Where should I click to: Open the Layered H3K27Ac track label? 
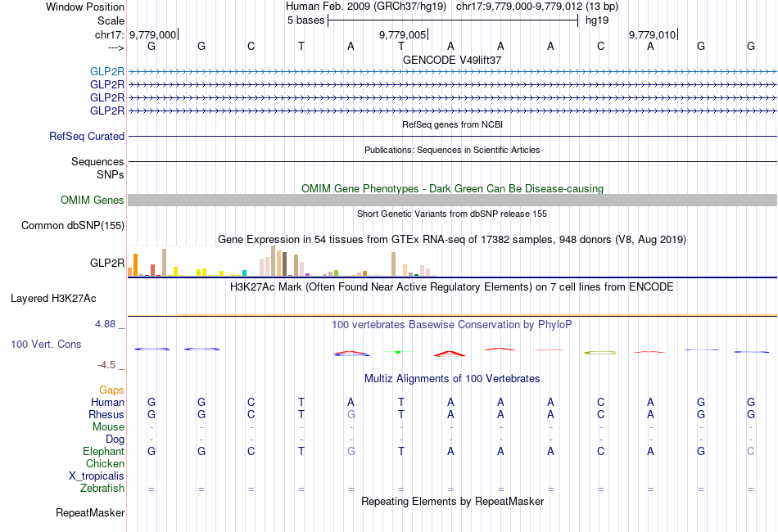click(x=53, y=299)
